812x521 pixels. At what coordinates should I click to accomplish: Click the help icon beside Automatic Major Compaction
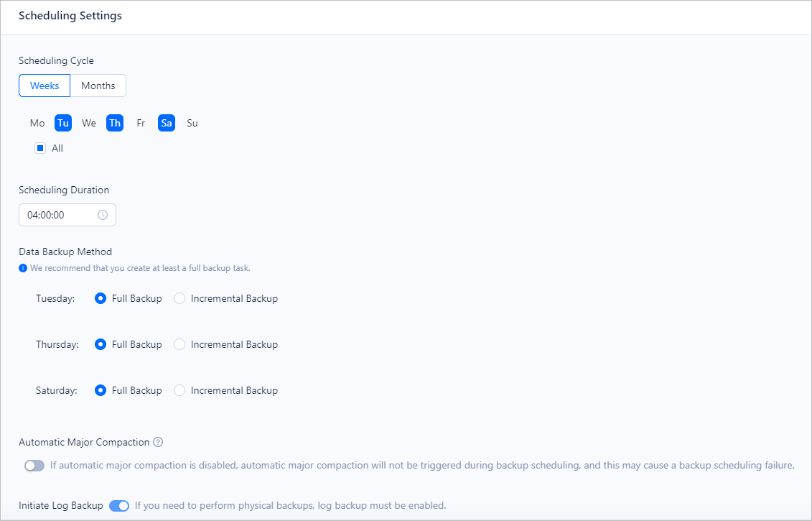pyautogui.click(x=159, y=443)
